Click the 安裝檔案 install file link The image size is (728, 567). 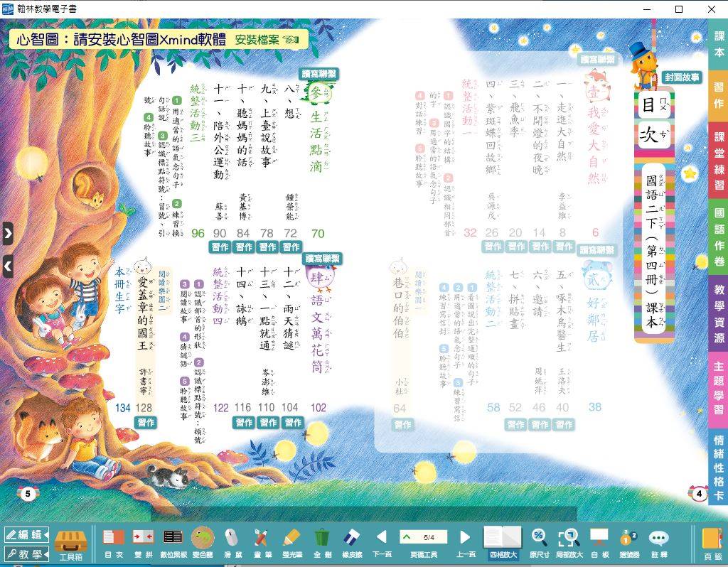(x=267, y=40)
